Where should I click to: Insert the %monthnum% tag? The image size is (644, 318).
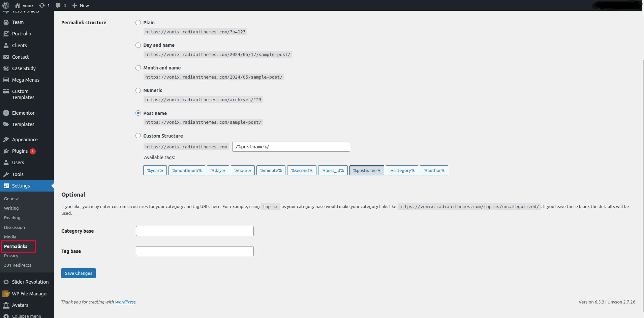click(187, 170)
